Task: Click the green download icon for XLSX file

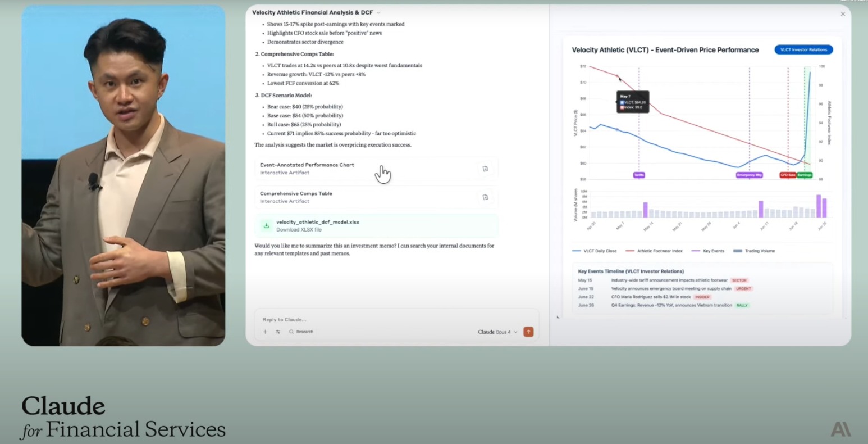Action: 266,225
